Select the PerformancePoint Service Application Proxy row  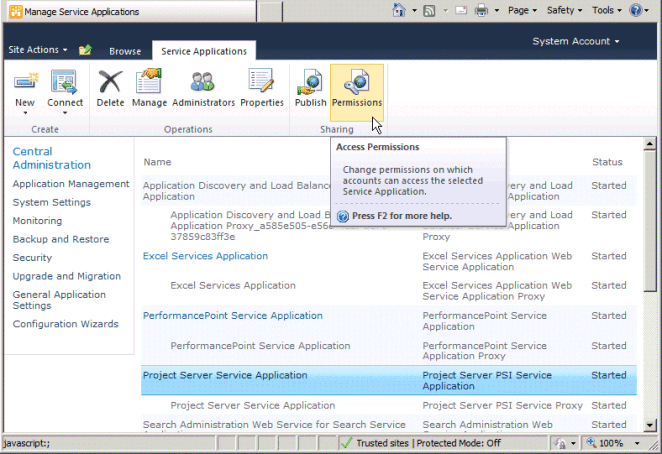pyautogui.click(x=389, y=351)
